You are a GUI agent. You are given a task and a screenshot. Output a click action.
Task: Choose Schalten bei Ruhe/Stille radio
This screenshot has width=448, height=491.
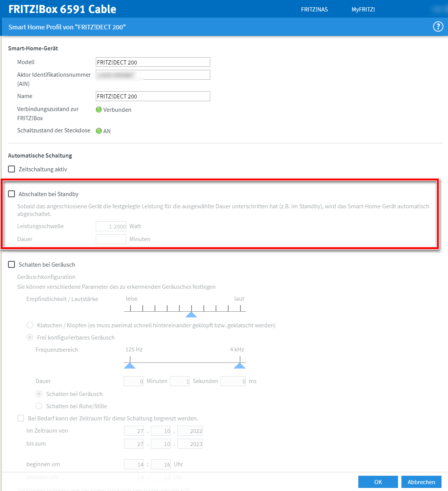click(x=39, y=406)
